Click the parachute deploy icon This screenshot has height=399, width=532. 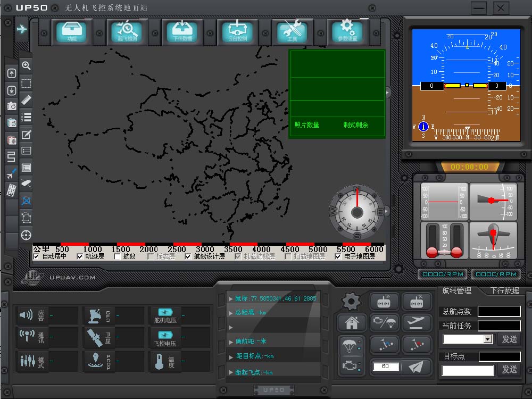(x=349, y=346)
